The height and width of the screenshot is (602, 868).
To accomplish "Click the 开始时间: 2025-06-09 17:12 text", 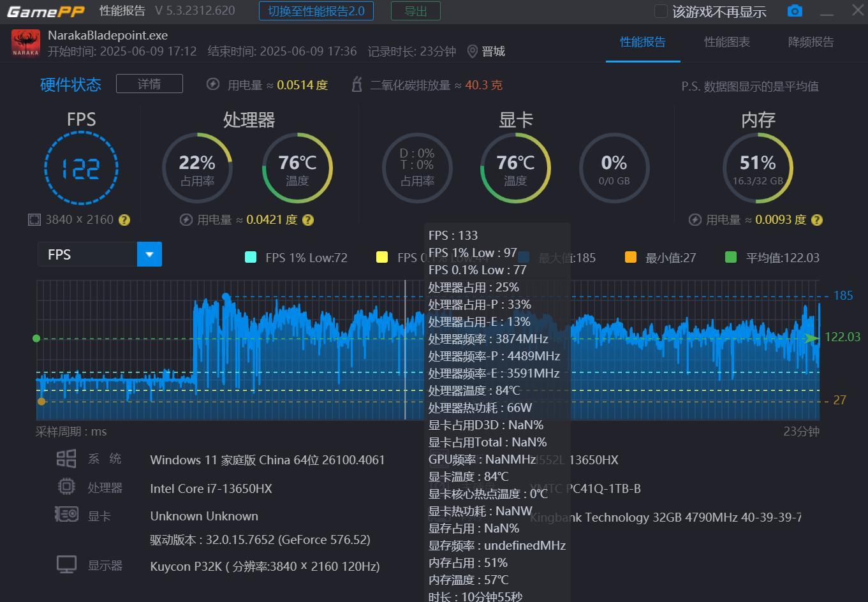I will (122, 51).
